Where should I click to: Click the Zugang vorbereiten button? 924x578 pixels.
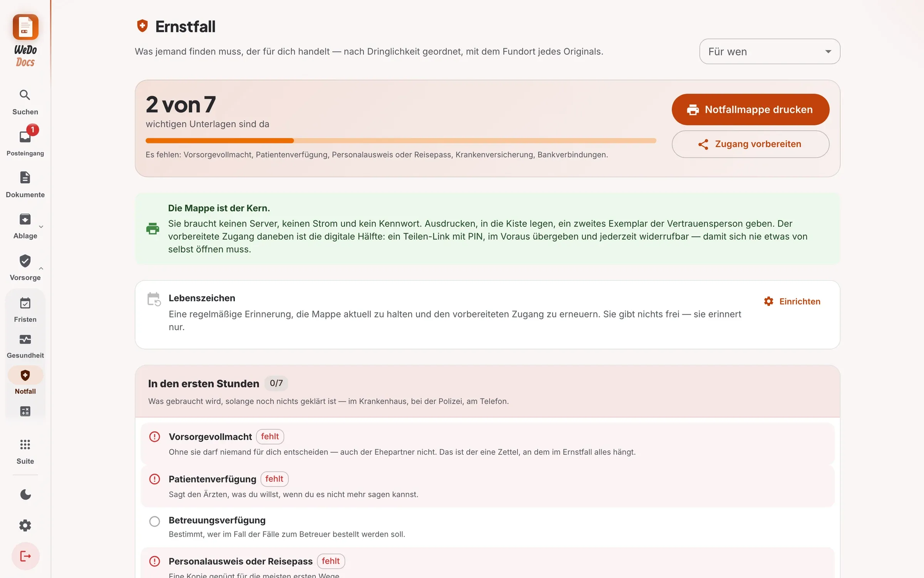750,144
